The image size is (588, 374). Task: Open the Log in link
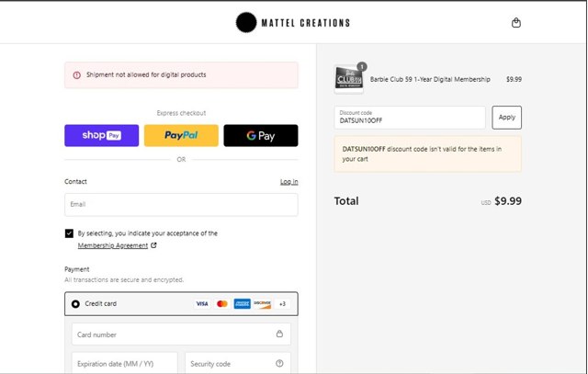(289, 182)
